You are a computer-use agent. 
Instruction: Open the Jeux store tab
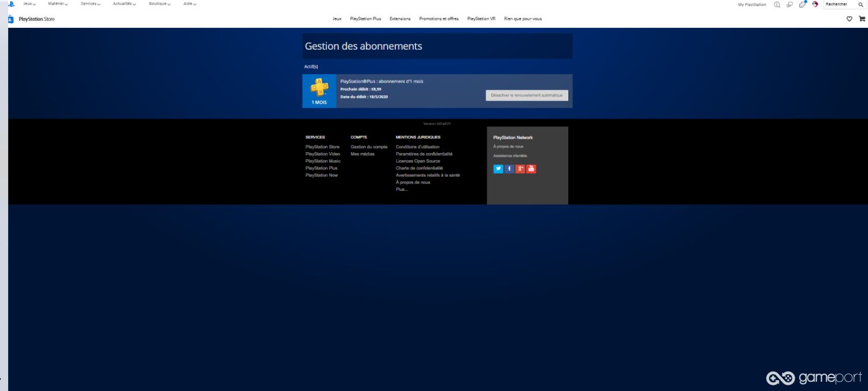(x=337, y=19)
